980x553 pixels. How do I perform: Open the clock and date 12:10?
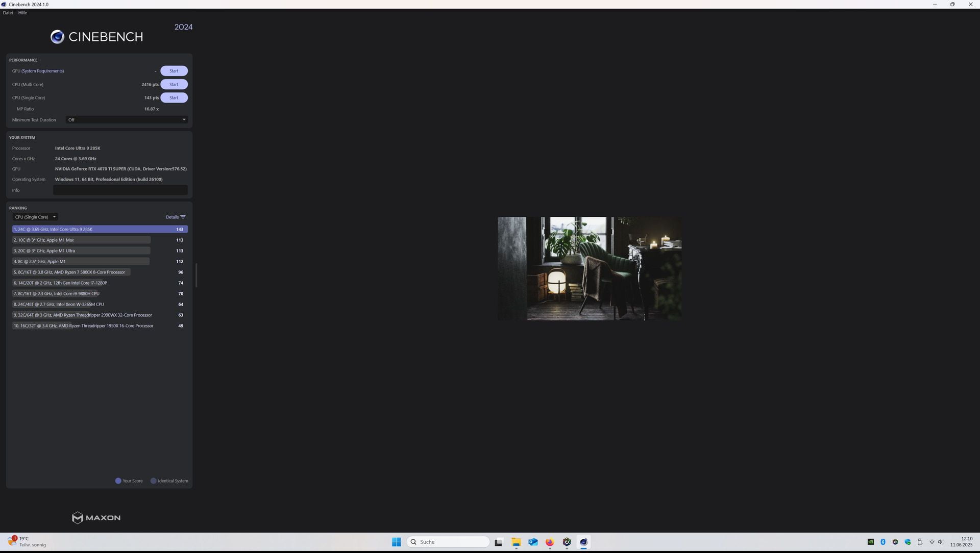pyautogui.click(x=961, y=542)
